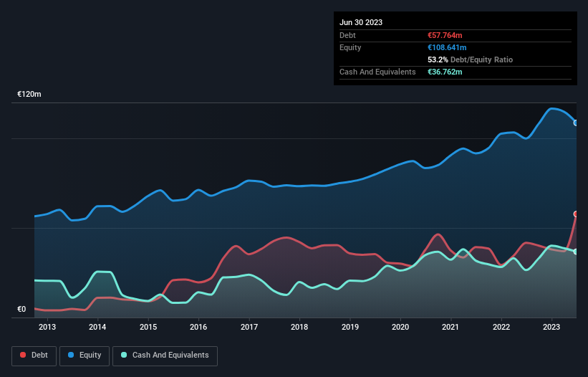
Task: Click the Equity row label in tooltip
Action: point(350,47)
